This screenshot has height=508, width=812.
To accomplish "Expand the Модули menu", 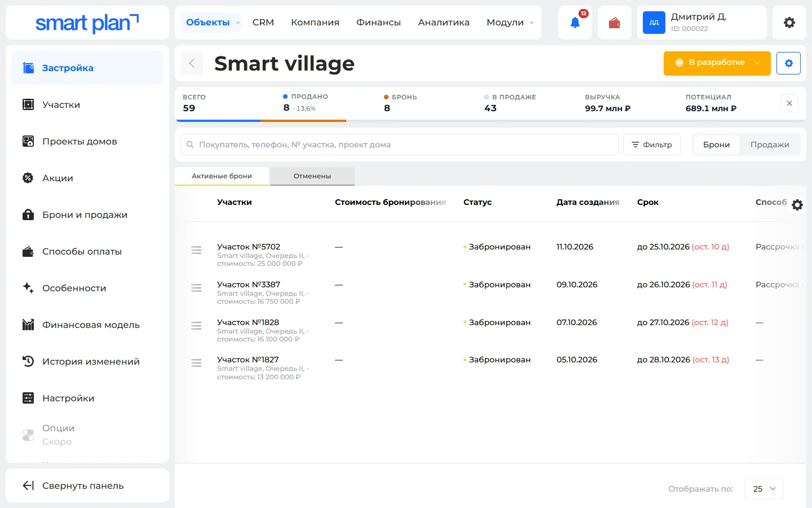I will click(510, 23).
